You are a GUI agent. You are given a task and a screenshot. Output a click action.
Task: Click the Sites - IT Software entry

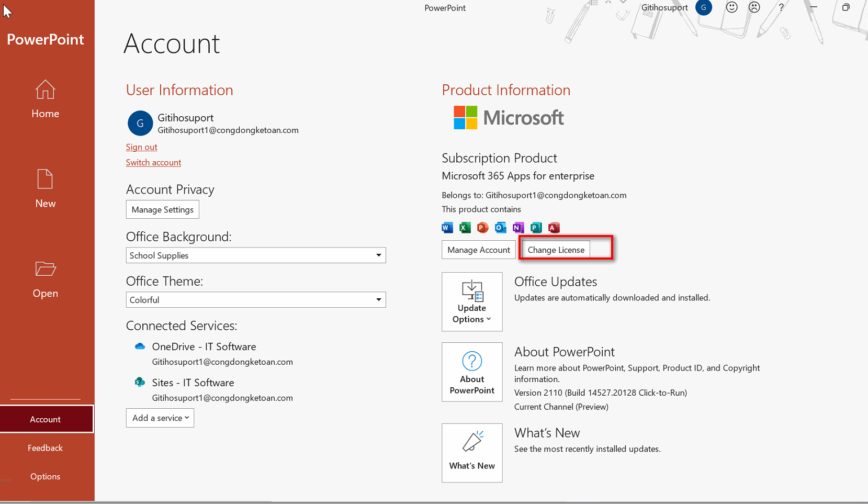193,383
